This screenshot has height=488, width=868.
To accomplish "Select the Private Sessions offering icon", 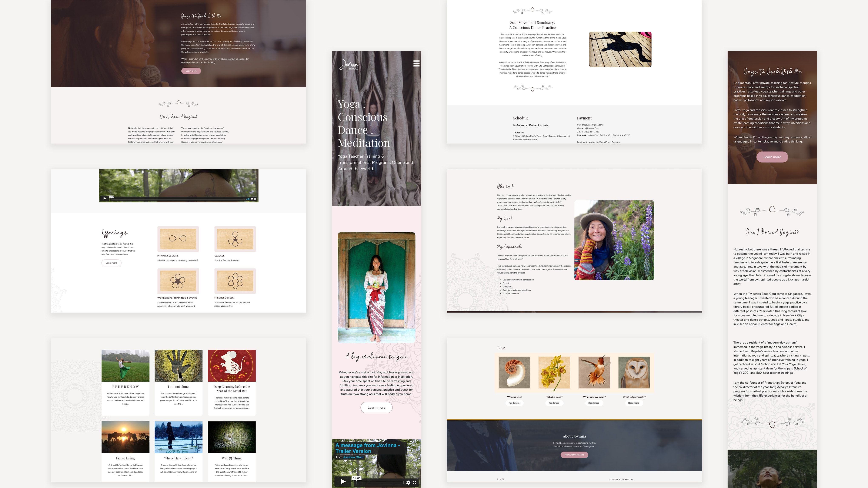I will pos(178,239).
